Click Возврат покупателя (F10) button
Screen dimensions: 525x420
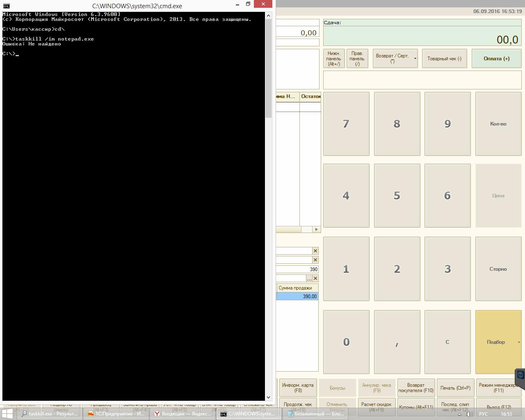[416, 388]
